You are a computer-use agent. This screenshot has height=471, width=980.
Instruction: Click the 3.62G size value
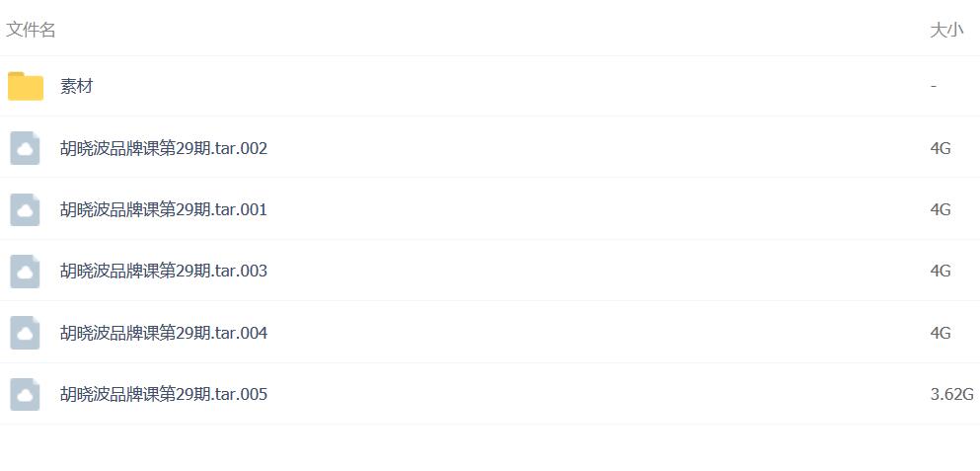pyautogui.click(x=952, y=394)
